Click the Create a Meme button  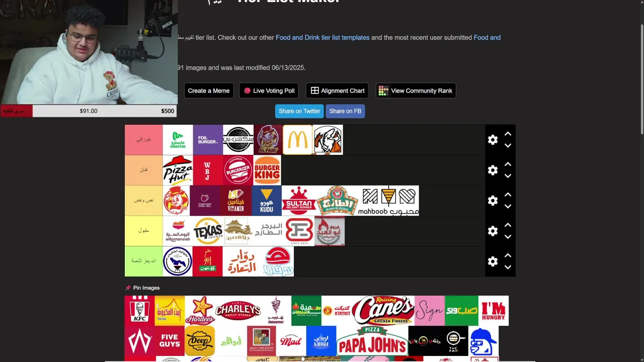[x=209, y=90]
